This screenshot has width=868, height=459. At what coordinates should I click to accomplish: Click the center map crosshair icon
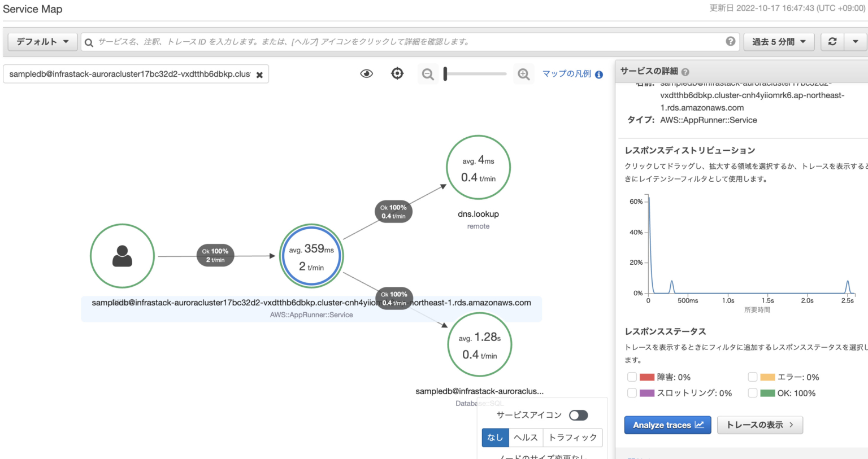[397, 73]
